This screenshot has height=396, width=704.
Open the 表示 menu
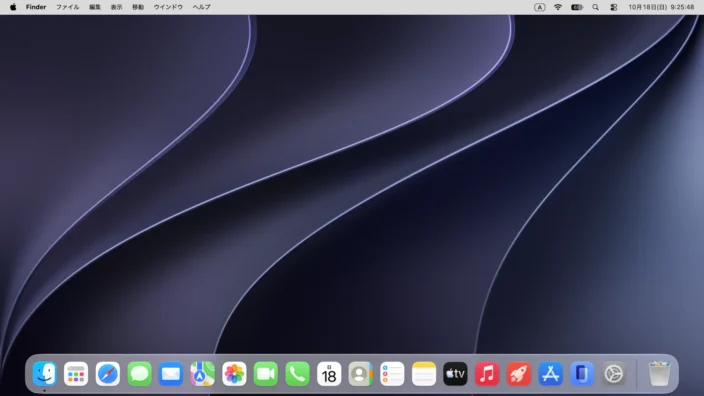(x=116, y=7)
